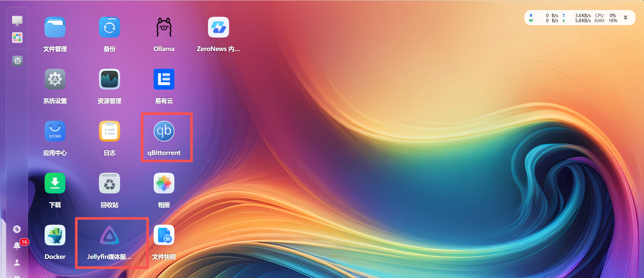
Task: Open the 文件快照 file snapshot app
Action: (164, 235)
